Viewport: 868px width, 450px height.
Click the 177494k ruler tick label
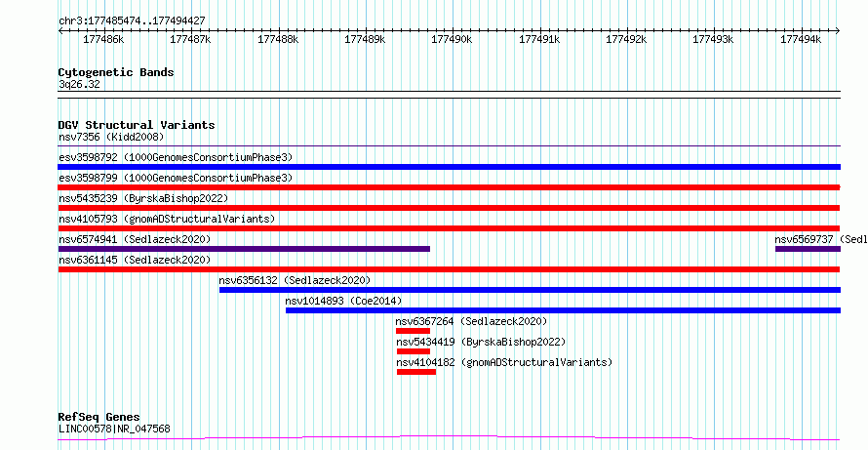click(801, 39)
